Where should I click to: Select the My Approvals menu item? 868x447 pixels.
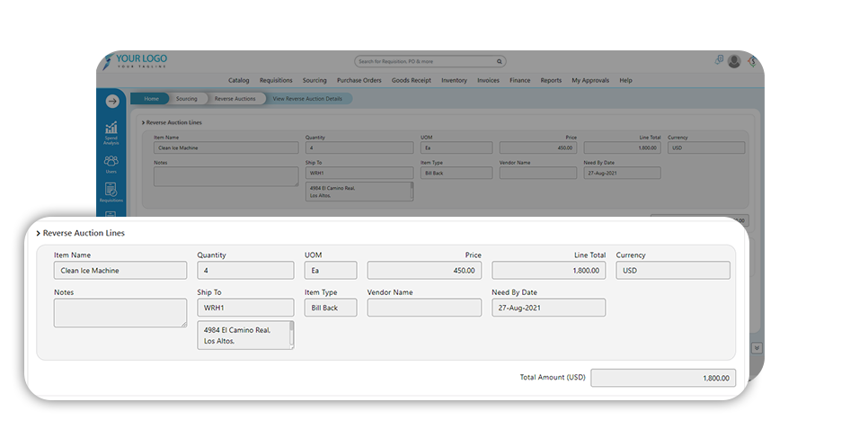(x=590, y=80)
